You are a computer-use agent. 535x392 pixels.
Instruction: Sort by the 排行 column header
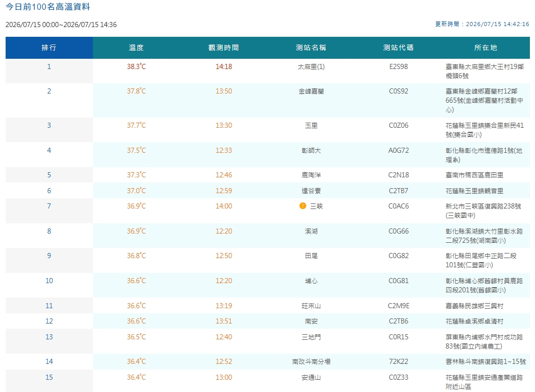[49, 48]
